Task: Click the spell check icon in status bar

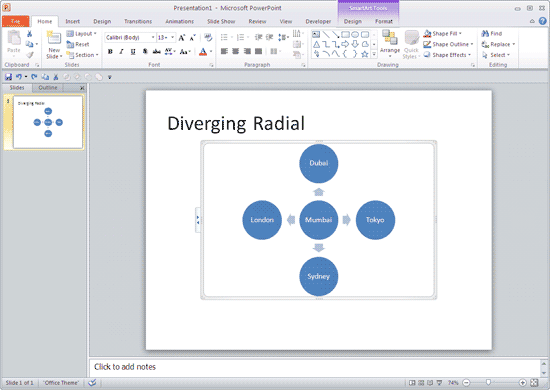Action: pyautogui.click(x=92, y=382)
